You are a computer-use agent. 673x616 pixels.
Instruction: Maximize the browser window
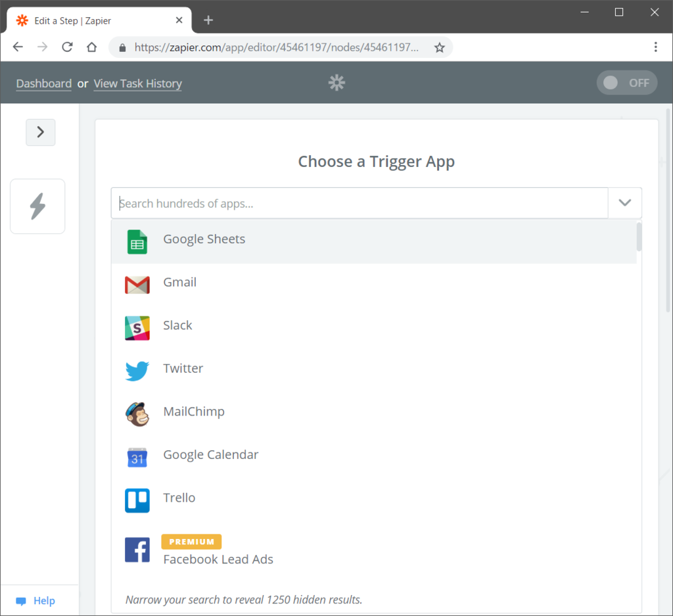(619, 12)
